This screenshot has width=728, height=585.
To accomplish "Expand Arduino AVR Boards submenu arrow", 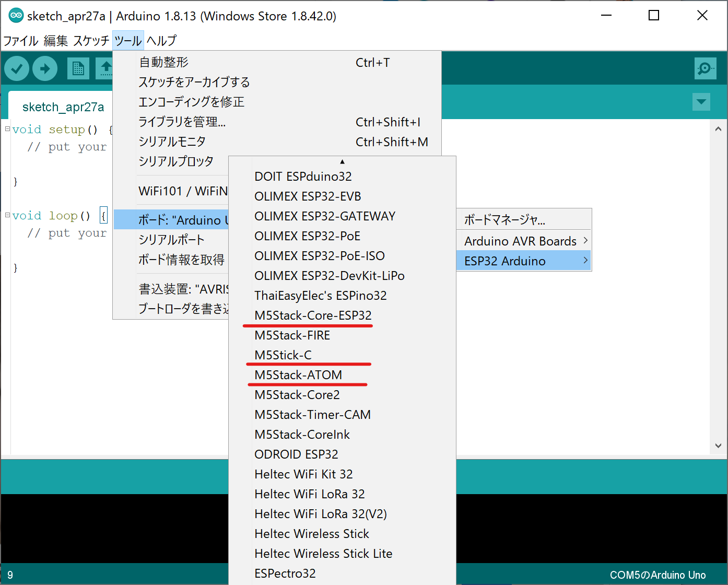I will point(585,240).
